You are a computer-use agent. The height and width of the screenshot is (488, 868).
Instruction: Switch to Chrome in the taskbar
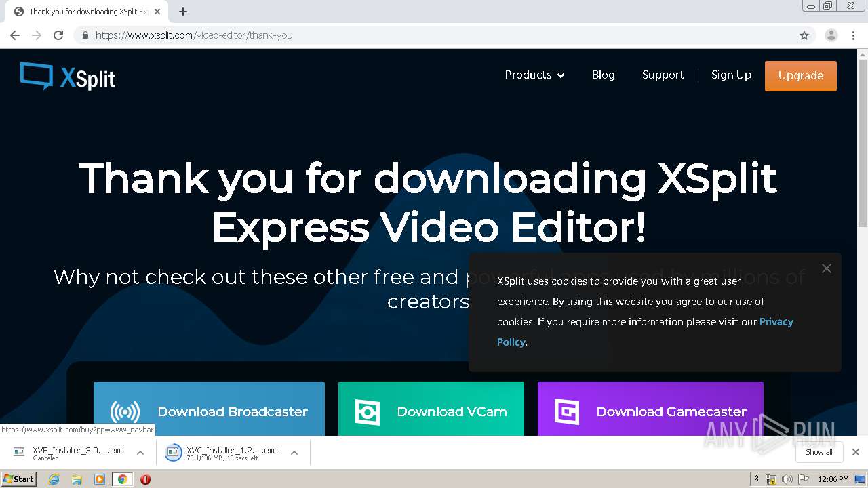click(x=122, y=479)
